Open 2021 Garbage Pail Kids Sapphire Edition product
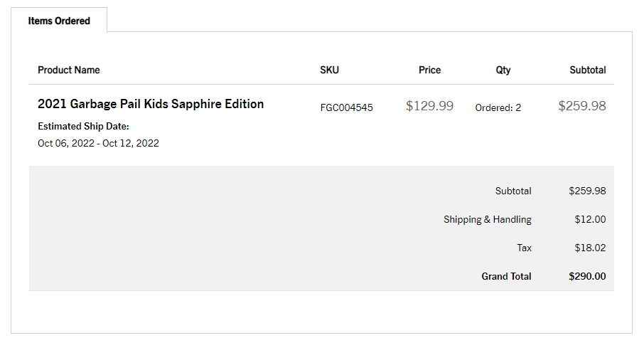 tap(151, 104)
